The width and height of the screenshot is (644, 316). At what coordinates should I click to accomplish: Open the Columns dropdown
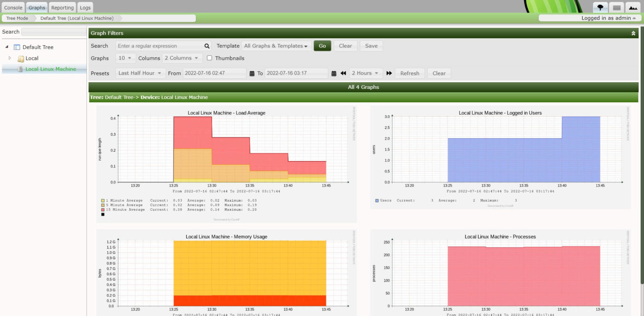pos(183,58)
